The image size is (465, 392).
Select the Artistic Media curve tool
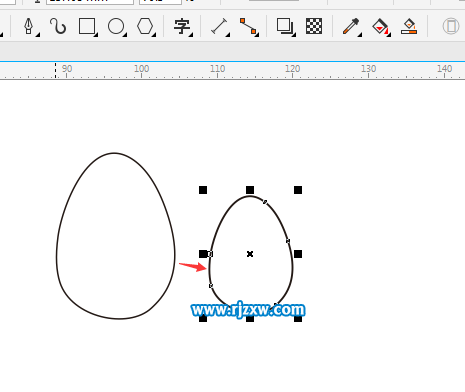point(58,26)
